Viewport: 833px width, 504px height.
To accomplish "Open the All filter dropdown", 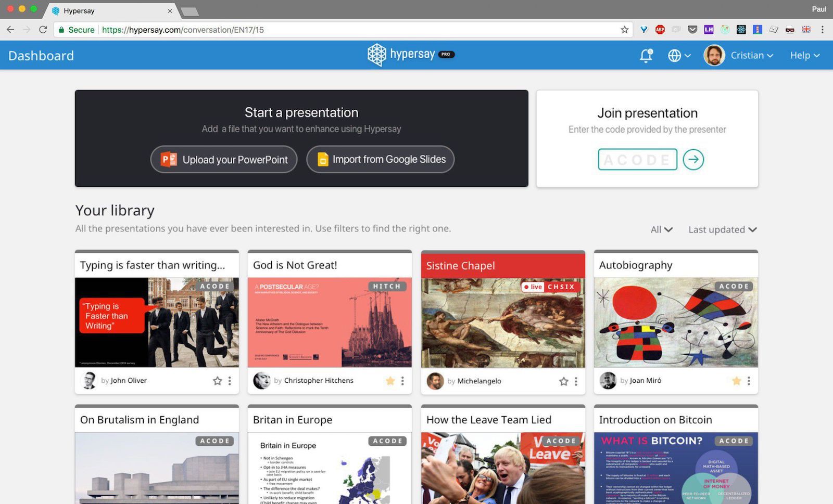I will coord(661,229).
